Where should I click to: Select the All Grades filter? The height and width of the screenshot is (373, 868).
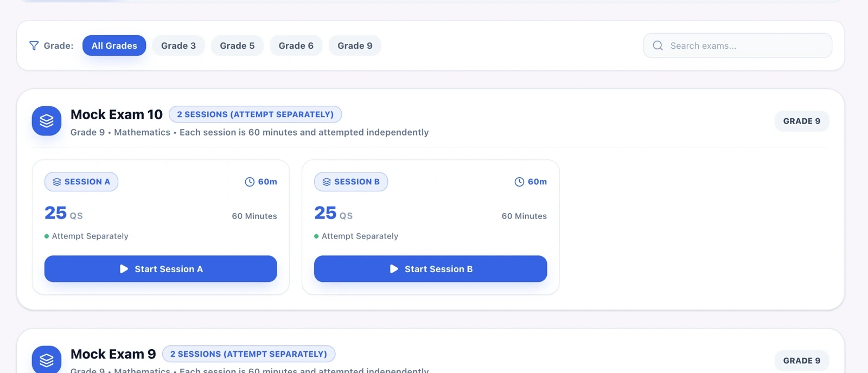click(x=114, y=46)
